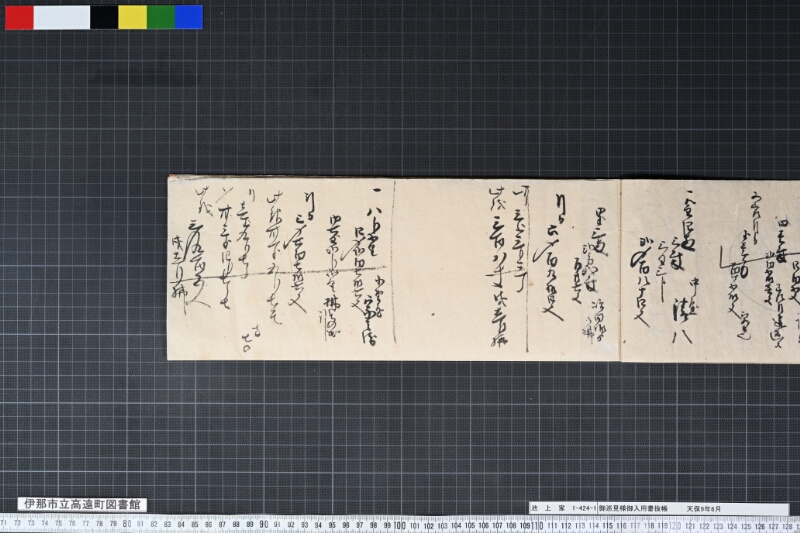Viewport: 800px width, 533px height.
Task: Click the yellow color chart patch
Action: 133,17
